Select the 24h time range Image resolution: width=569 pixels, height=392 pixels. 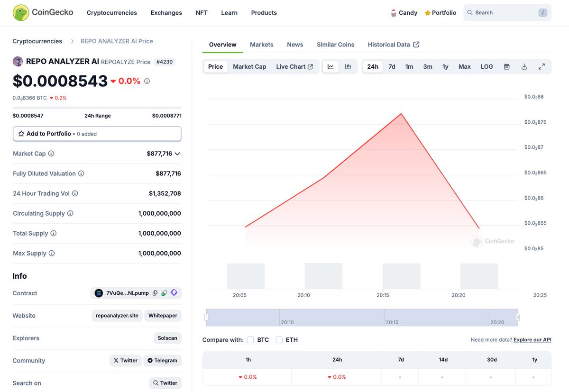[x=373, y=67]
